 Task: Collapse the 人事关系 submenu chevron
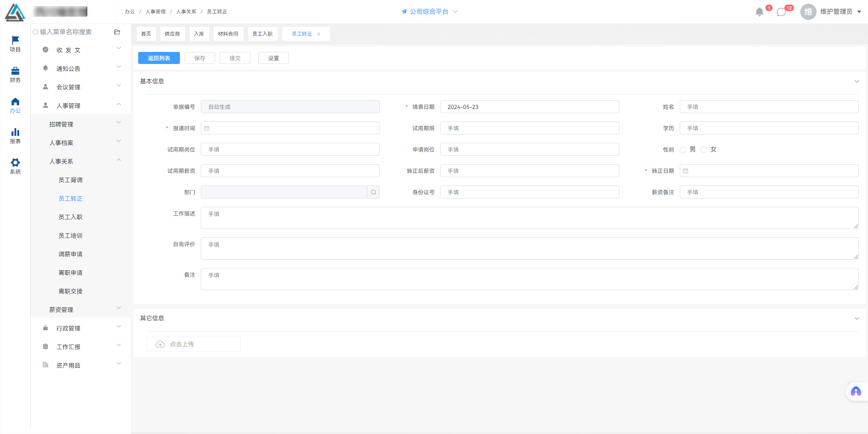[119, 160]
